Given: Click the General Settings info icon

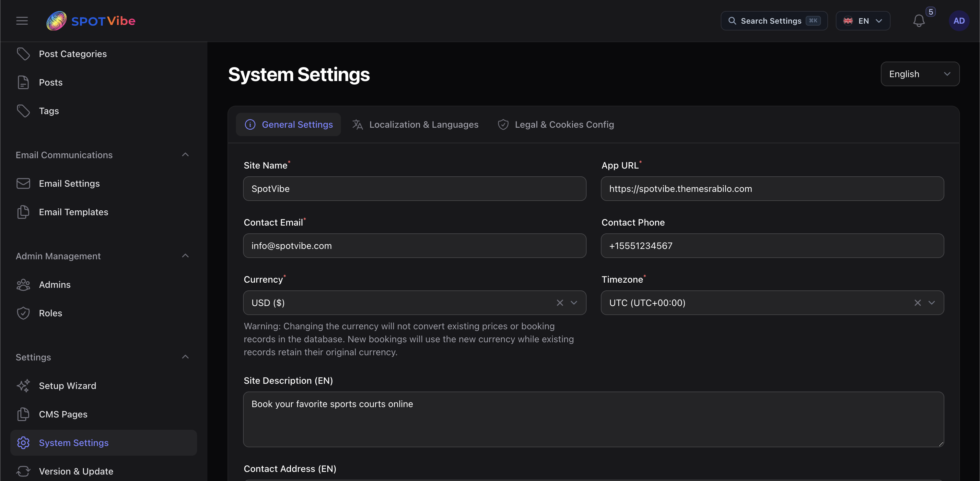Looking at the screenshot, I should [250, 124].
